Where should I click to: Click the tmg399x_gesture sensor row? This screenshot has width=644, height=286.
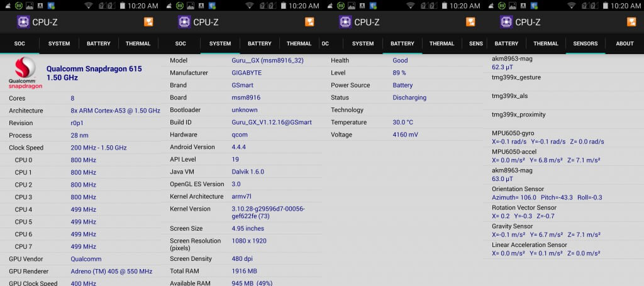coord(563,82)
